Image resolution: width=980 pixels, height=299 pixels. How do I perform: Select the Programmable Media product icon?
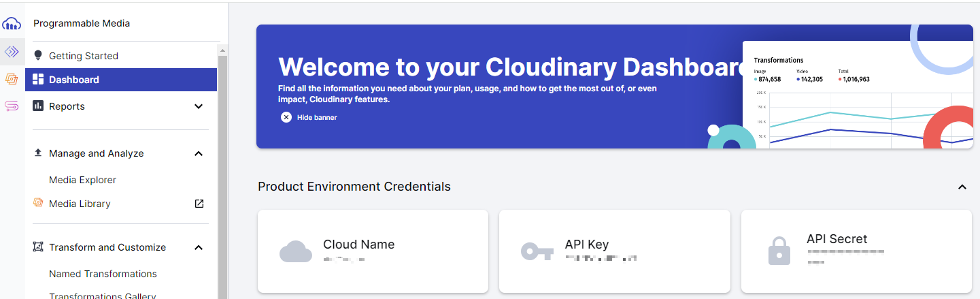(x=12, y=51)
